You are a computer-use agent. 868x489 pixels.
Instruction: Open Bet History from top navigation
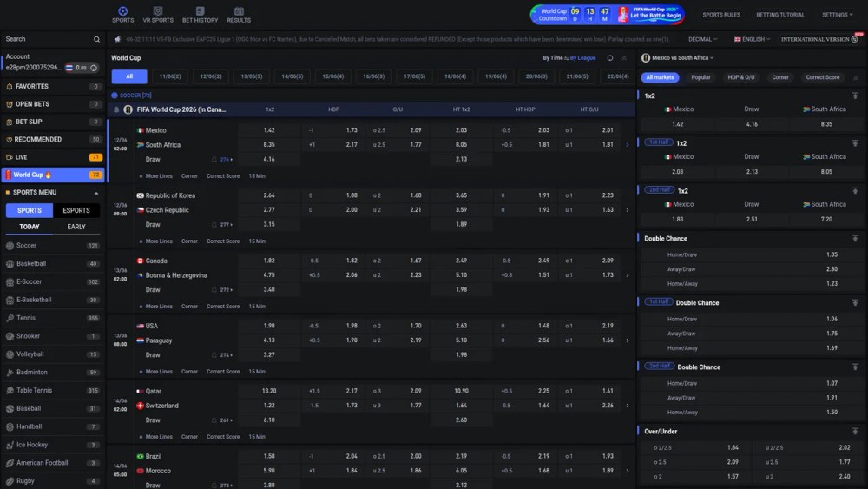coord(200,15)
